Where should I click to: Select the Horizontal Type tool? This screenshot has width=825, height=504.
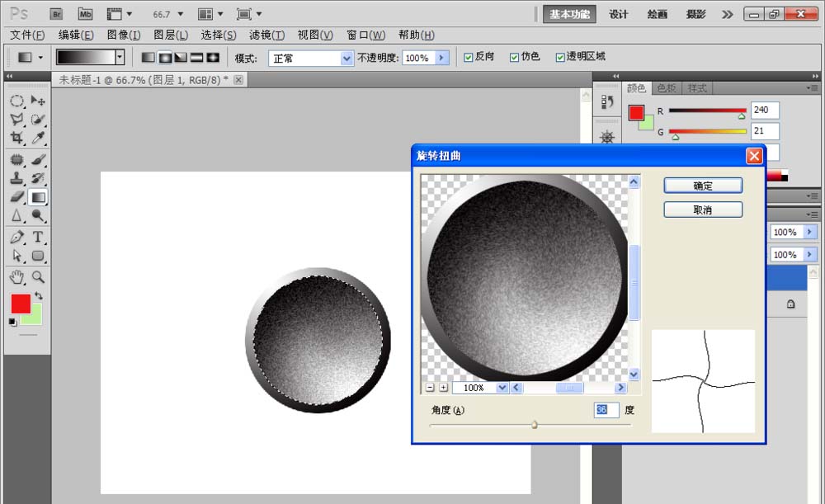click(x=38, y=238)
